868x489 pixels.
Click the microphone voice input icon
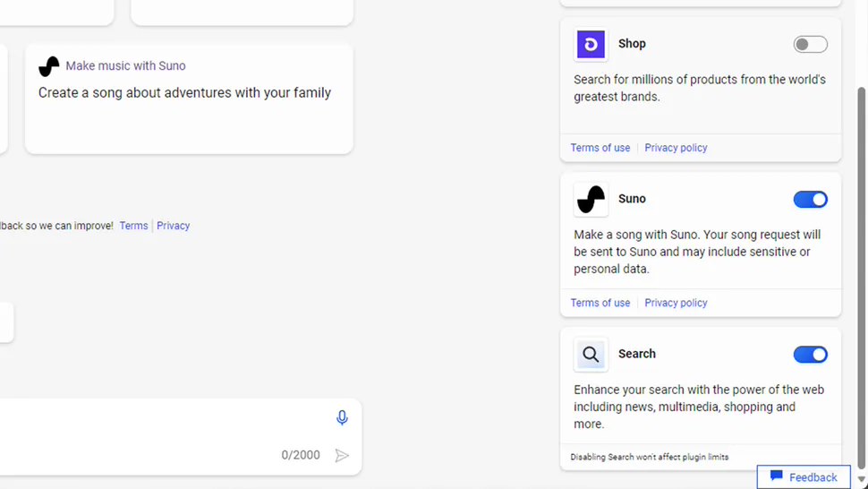342,418
